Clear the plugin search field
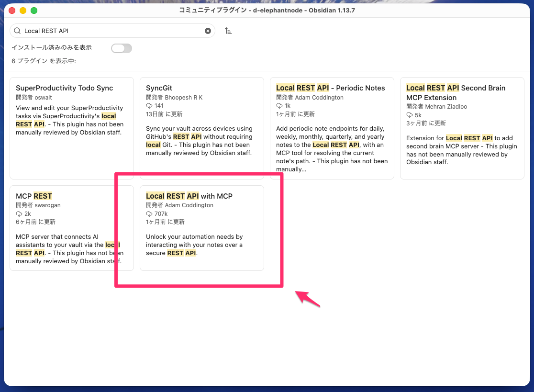Screen dimensions: 534x392 coord(208,31)
